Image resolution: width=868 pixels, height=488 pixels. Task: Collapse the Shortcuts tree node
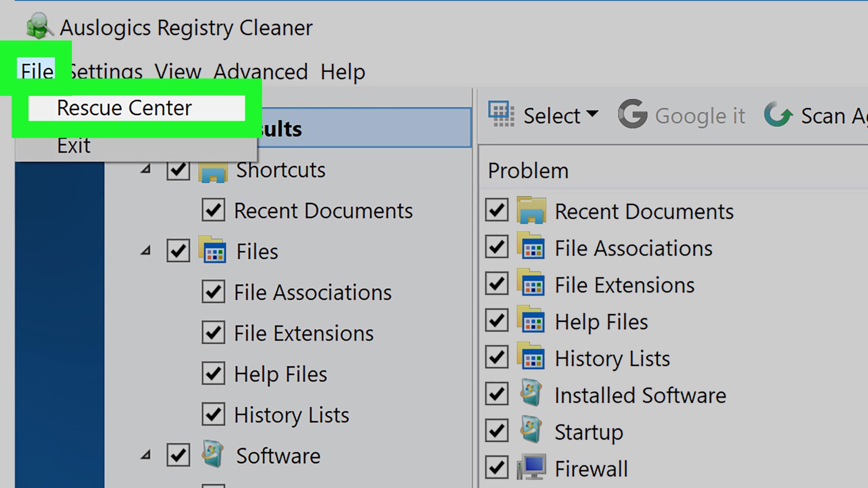tap(146, 169)
